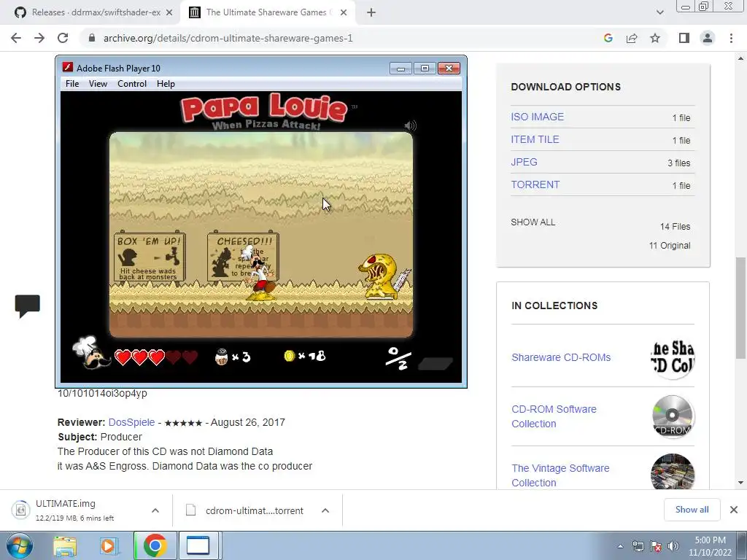Open the ITEM TILE download link
This screenshot has width=747, height=560.
(x=535, y=139)
